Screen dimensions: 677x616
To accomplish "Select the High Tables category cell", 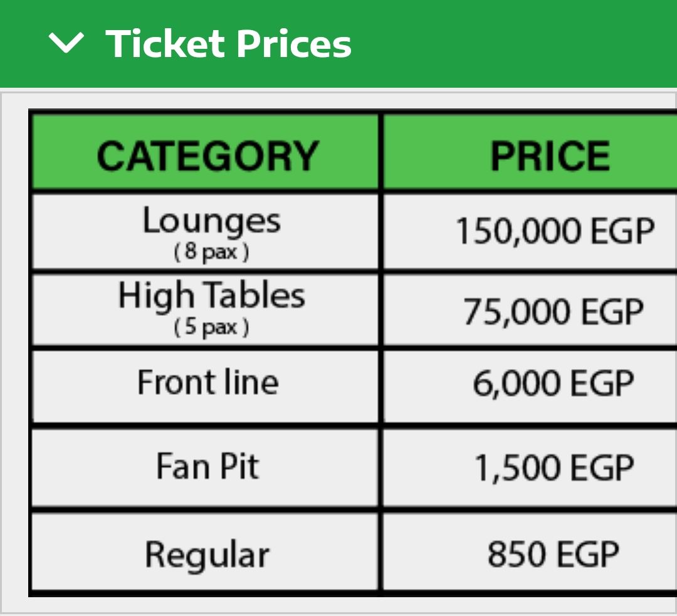I will (x=206, y=309).
